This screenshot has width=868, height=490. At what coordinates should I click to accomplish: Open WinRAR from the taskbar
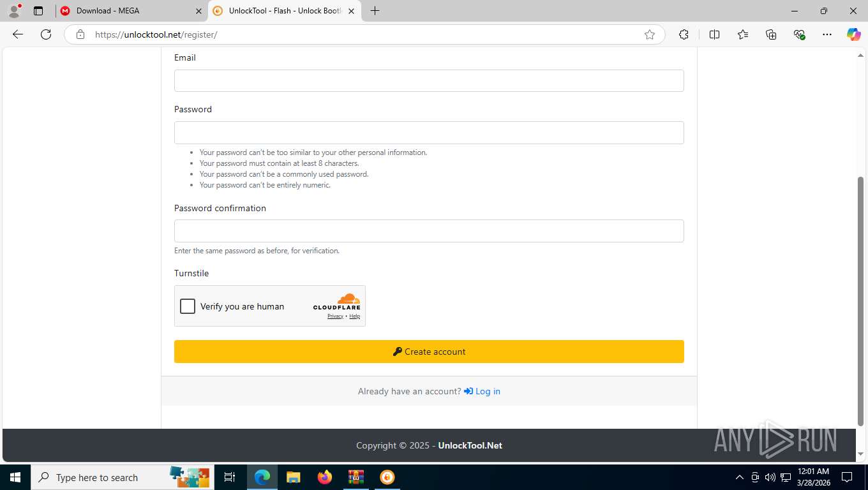click(356, 477)
